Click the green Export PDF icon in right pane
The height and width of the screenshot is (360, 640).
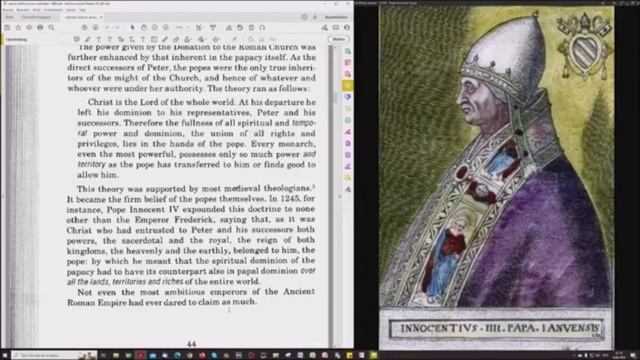click(x=348, y=51)
